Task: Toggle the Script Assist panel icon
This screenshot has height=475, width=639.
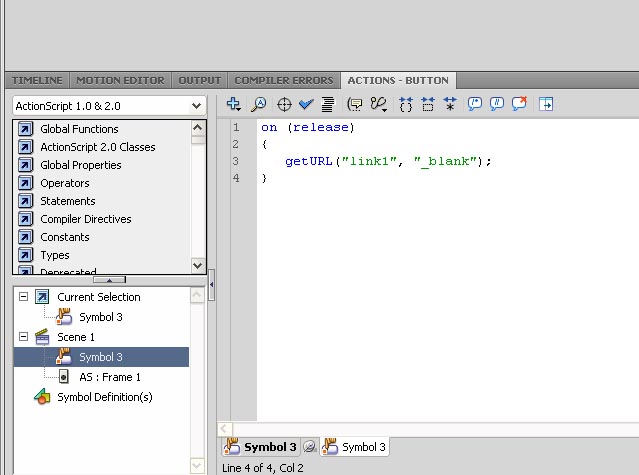Action: [x=546, y=103]
